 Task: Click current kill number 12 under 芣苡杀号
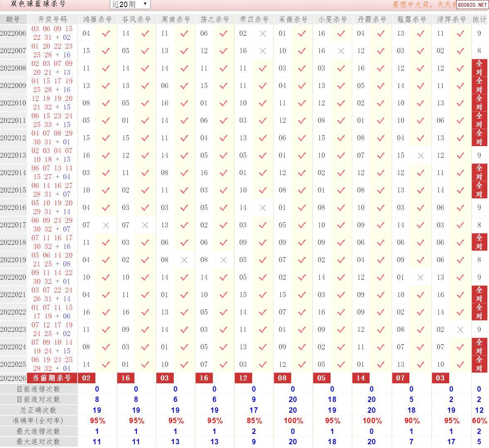tap(243, 378)
